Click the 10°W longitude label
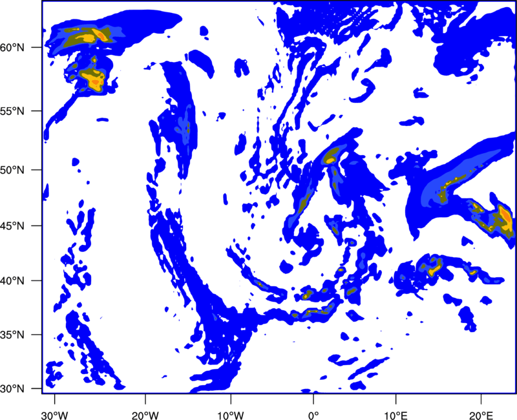This screenshot has height=420, width=517. pyautogui.click(x=231, y=415)
